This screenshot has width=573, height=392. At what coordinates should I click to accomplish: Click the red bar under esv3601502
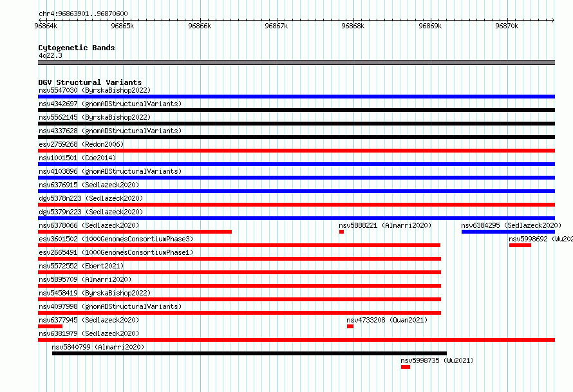point(239,245)
